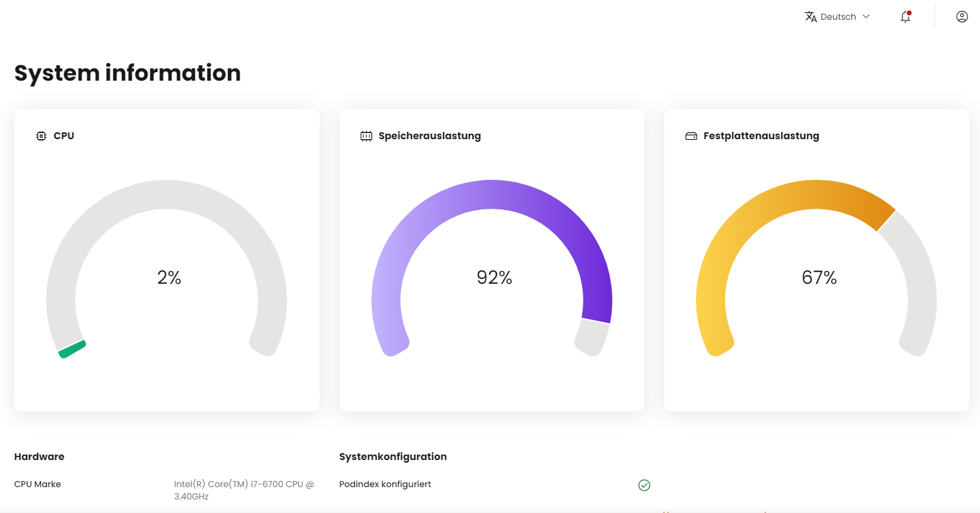Screen dimensions: 980x513
Task: Click the Festplattenauslastung card title
Action: coord(761,136)
